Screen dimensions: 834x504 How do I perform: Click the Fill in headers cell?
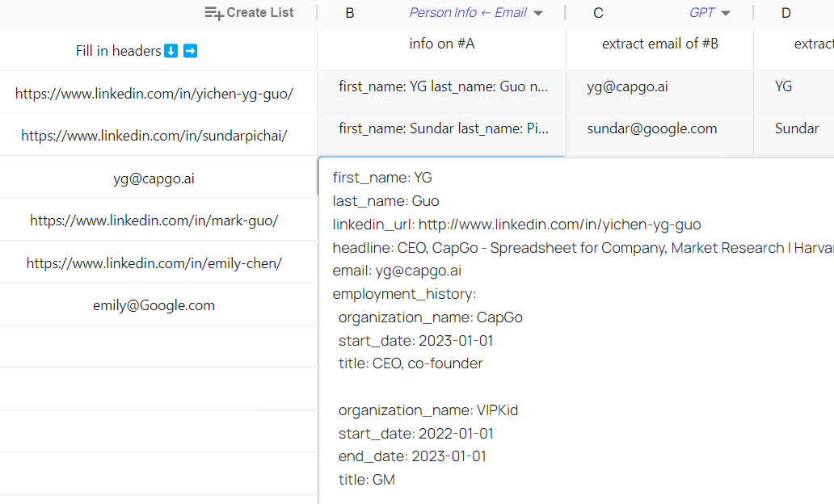click(x=118, y=51)
